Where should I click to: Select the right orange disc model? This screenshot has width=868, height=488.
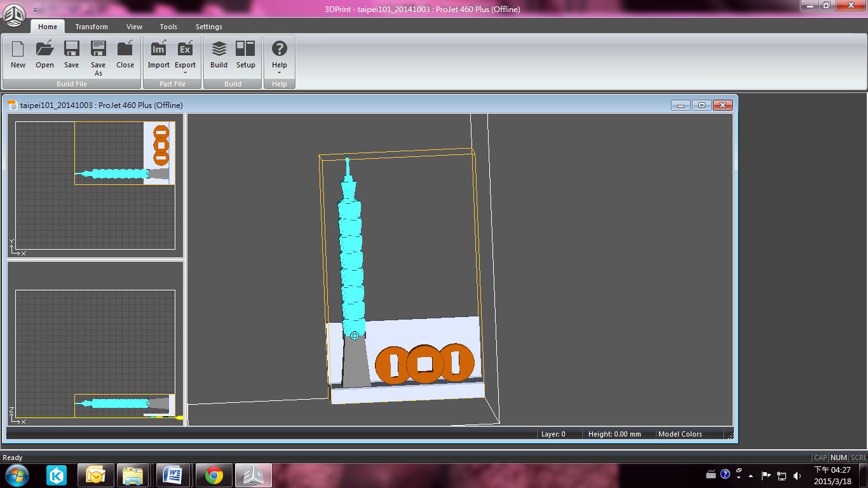coord(458,363)
